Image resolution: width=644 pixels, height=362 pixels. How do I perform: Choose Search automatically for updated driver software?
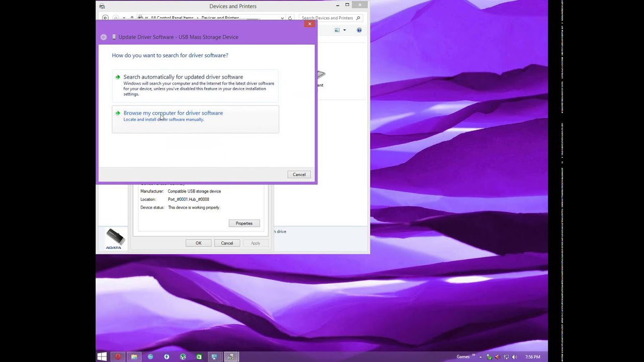[x=195, y=85]
